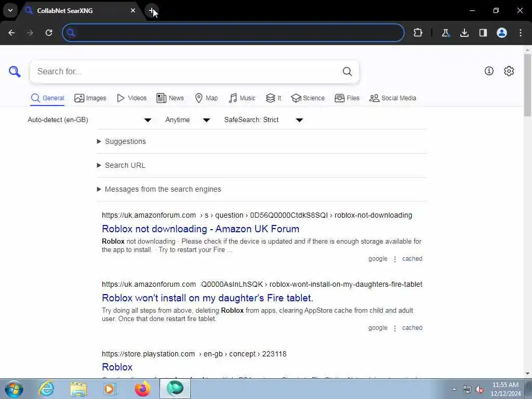The height and width of the screenshot is (399, 532).
Task: Switch to the Science category
Action: click(x=308, y=98)
